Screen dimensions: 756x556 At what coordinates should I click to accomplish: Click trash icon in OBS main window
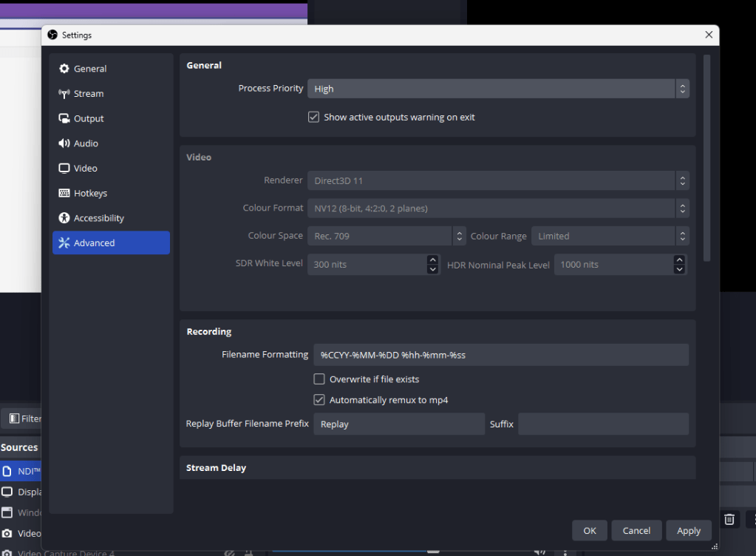coord(729,519)
